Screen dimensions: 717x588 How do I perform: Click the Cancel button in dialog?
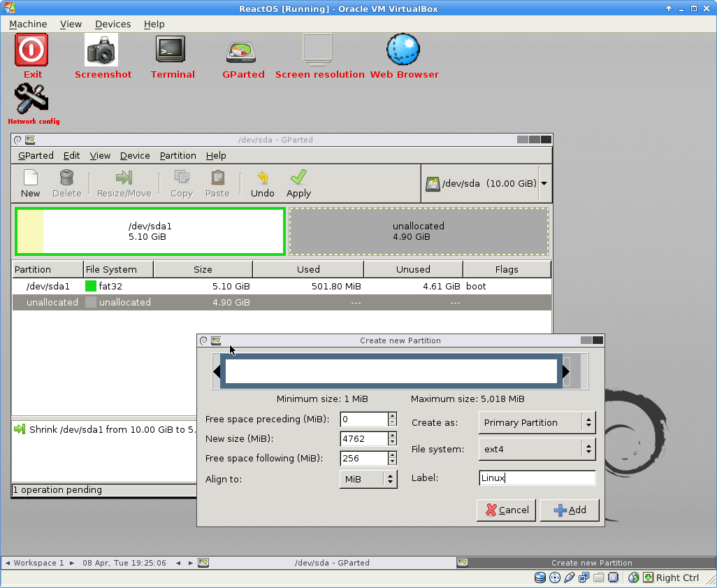pyautogui.click(x=507, y=510)
